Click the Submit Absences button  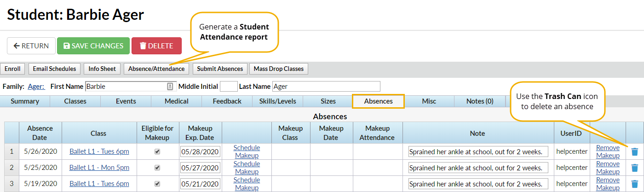tap(220, 69)
